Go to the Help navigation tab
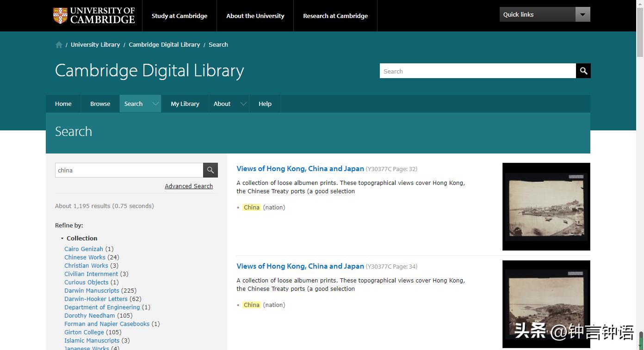The height and width of the screenshot is (350, 644). (265, 104)
